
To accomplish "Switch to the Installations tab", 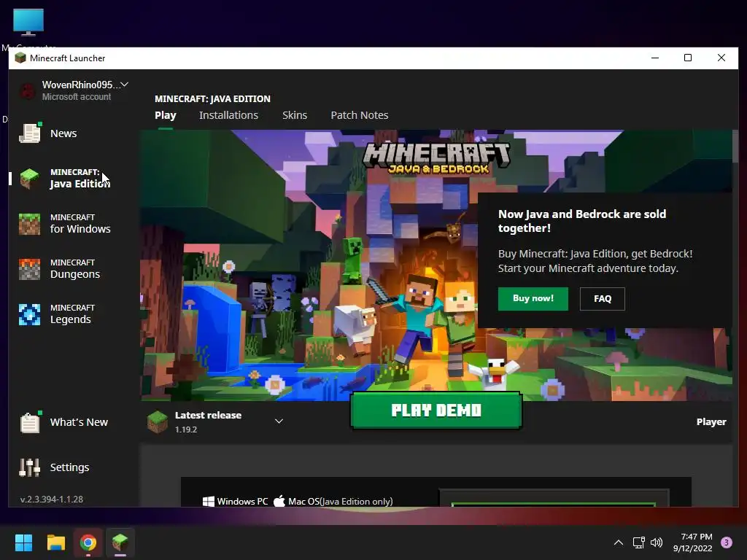I will coord(228,115).
